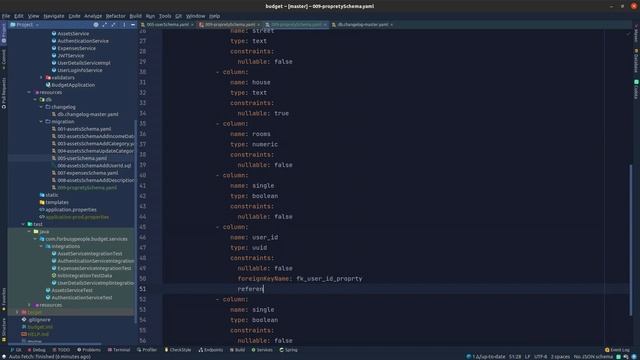The height and width of the screenshot is (360, 640).
Task: Collapse the test folder
Action: tap(23, 224)
